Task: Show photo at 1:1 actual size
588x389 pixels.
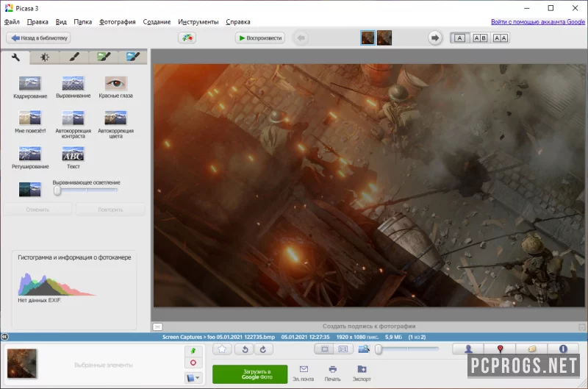Action: point(343,349)
